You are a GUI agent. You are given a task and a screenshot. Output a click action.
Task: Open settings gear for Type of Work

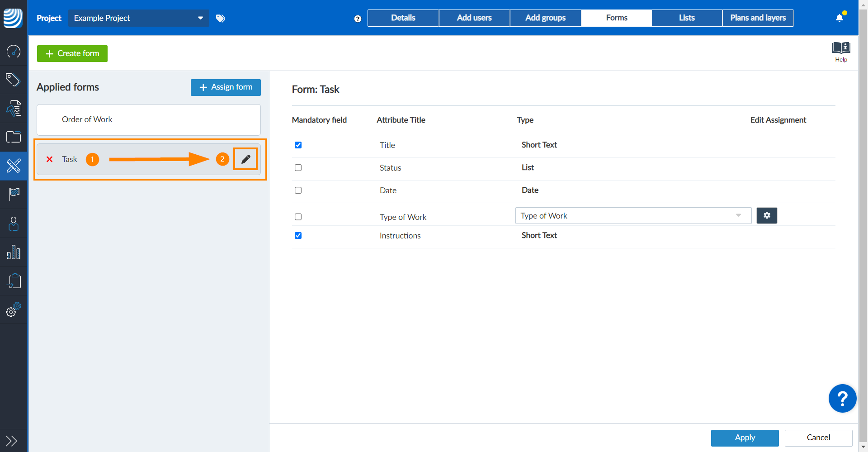coord(767,216)
